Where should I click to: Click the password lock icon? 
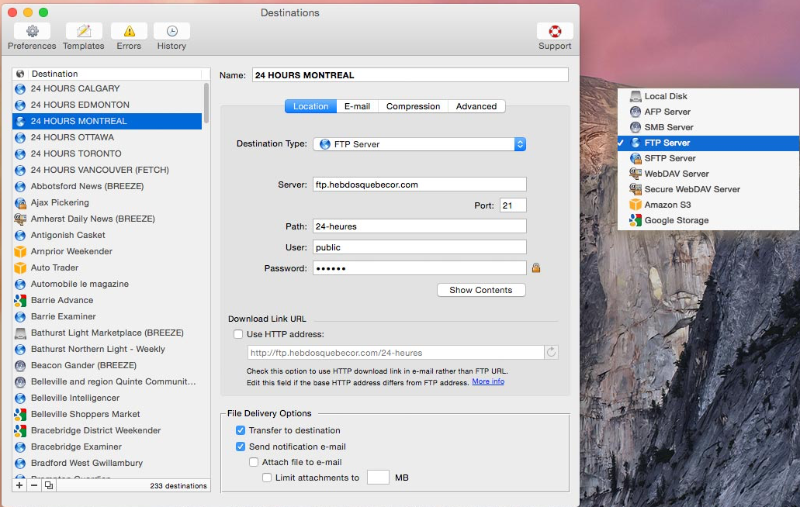pos(536,268)
